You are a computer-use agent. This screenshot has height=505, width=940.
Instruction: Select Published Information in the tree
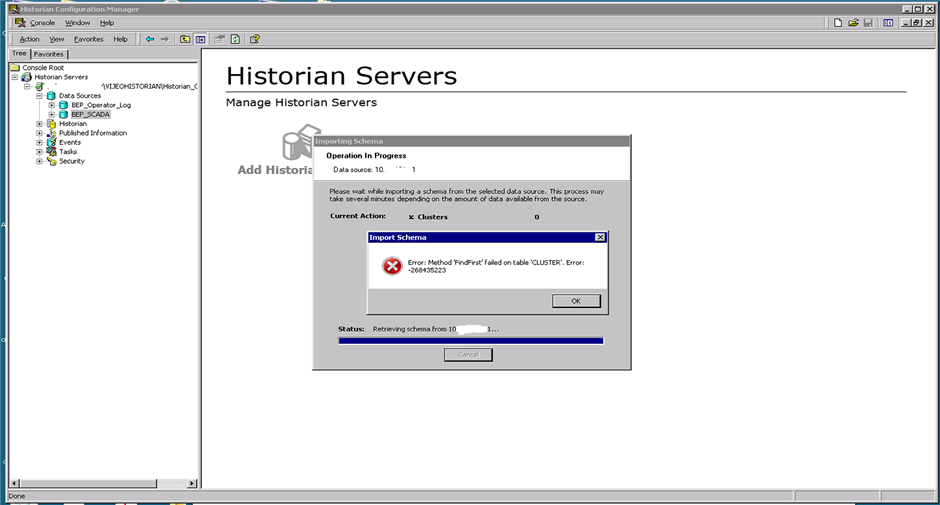93,133
